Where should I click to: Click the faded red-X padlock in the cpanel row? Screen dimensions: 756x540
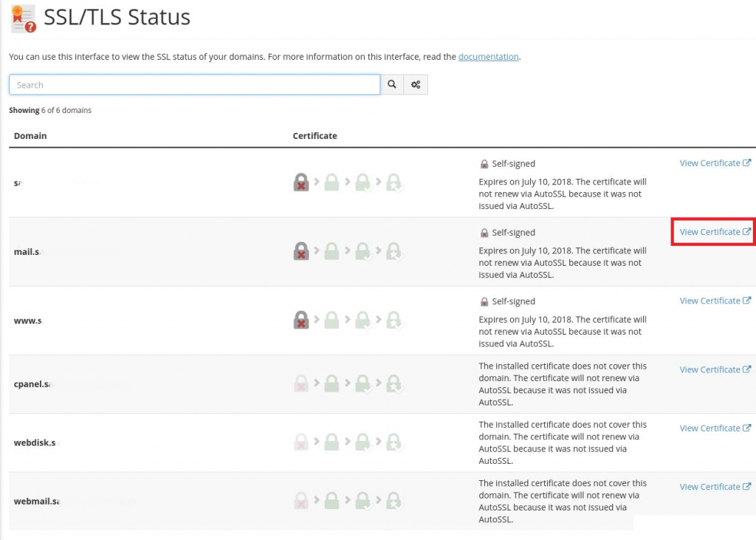pos(301,384)
